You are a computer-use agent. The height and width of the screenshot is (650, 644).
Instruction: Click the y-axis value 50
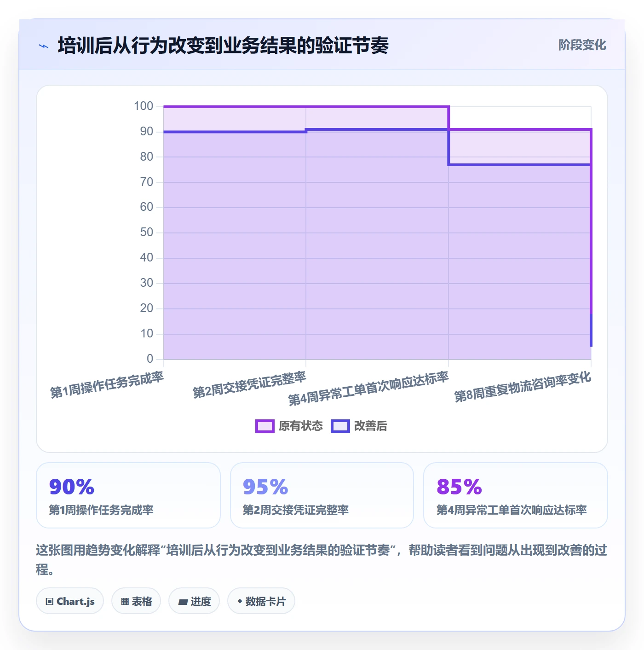tap(147, 232)
